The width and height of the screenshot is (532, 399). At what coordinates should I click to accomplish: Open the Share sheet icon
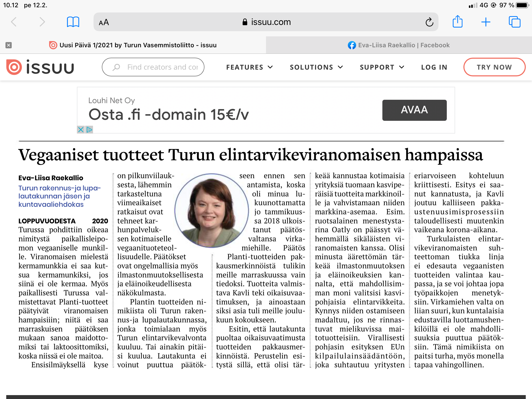457,21
